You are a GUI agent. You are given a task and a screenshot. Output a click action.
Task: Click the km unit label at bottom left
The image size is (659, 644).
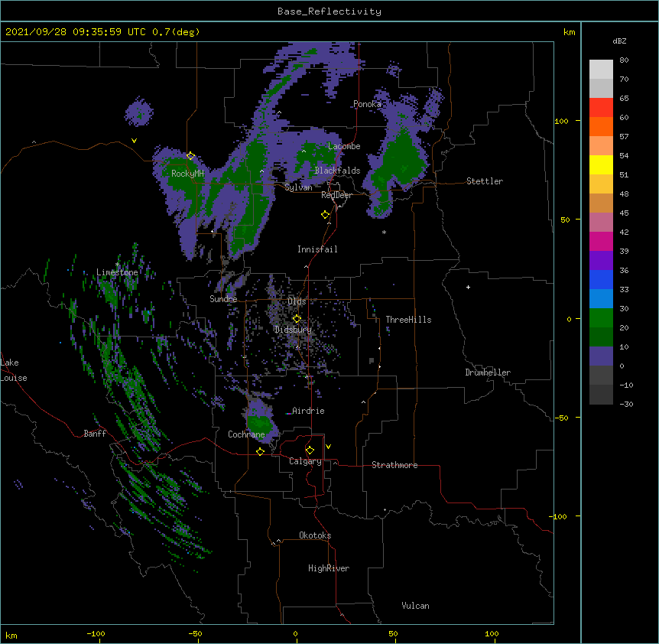11,635
